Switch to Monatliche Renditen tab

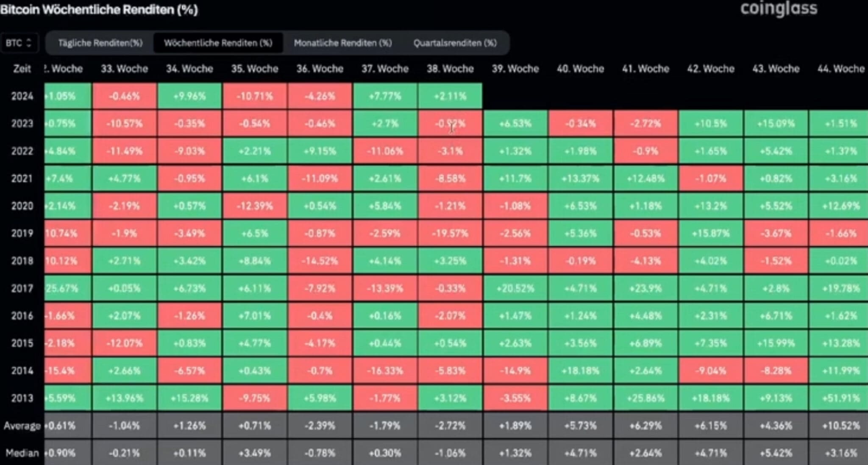pos(343,43)
